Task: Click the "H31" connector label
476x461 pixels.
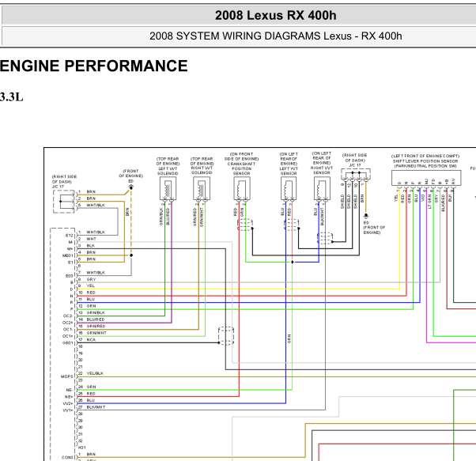Action: coord(82,448)
